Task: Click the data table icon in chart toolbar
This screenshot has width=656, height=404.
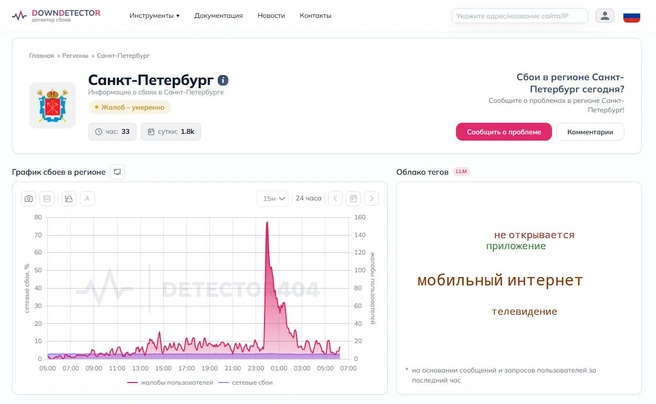Action: (x=47, y=199)
